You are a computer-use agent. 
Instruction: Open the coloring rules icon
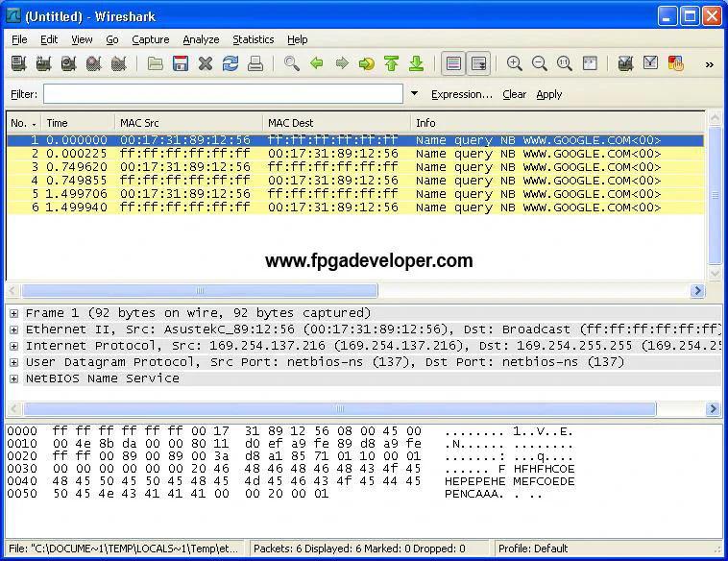point(676,64)
